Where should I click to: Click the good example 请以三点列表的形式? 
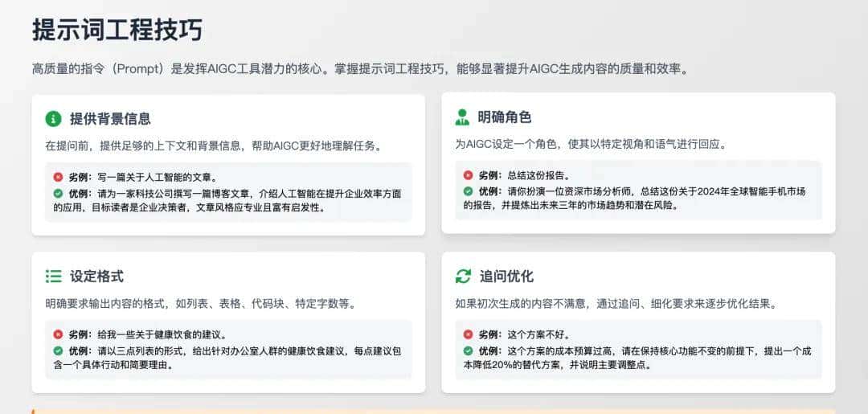(x=227, y=358)
